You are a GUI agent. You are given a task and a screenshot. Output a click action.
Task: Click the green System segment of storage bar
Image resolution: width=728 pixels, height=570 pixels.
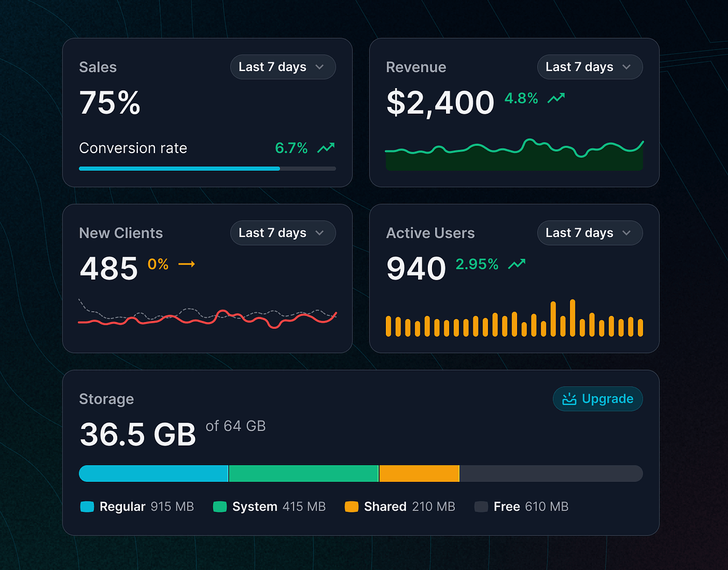[x=303, y=473]
